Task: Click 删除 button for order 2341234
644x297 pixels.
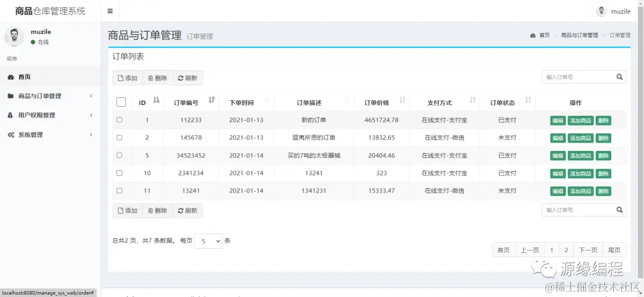Action: (x=603, y=174)
